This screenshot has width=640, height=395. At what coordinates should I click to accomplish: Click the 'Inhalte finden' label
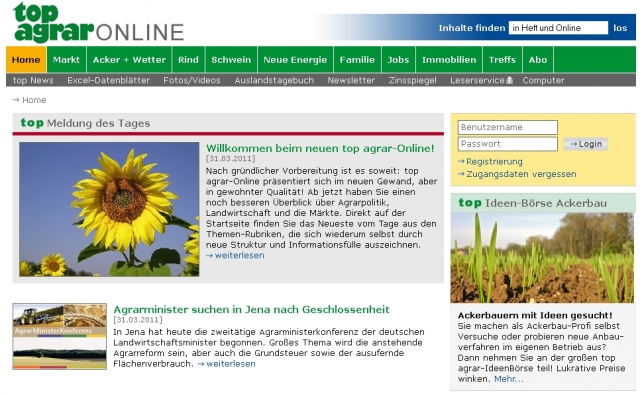(472, 28)
